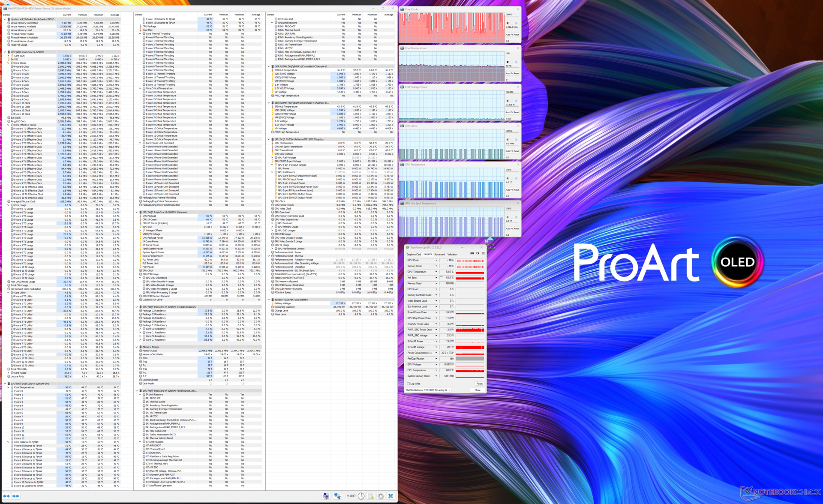The image size is (823, 504).
Task: Click the reset clock timer icon
Action: point(361,496)
